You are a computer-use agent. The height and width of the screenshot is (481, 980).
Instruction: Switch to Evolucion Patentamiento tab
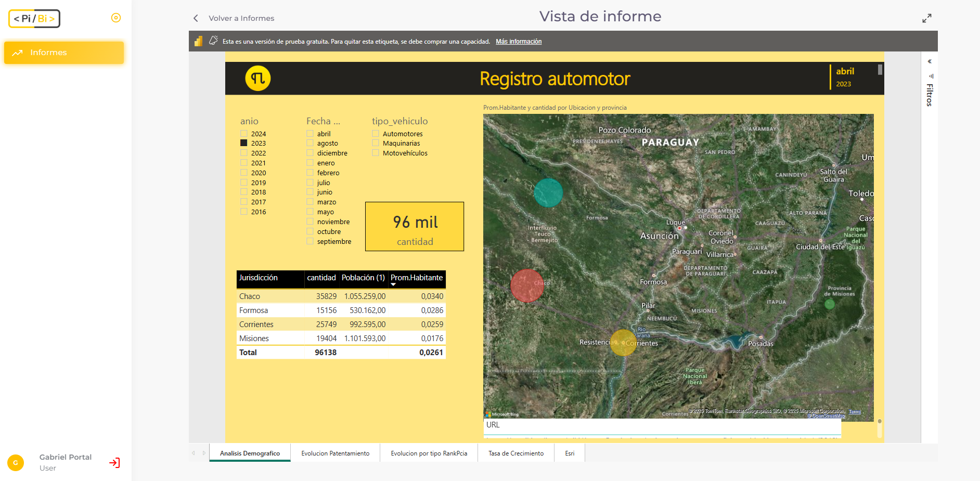335,453
